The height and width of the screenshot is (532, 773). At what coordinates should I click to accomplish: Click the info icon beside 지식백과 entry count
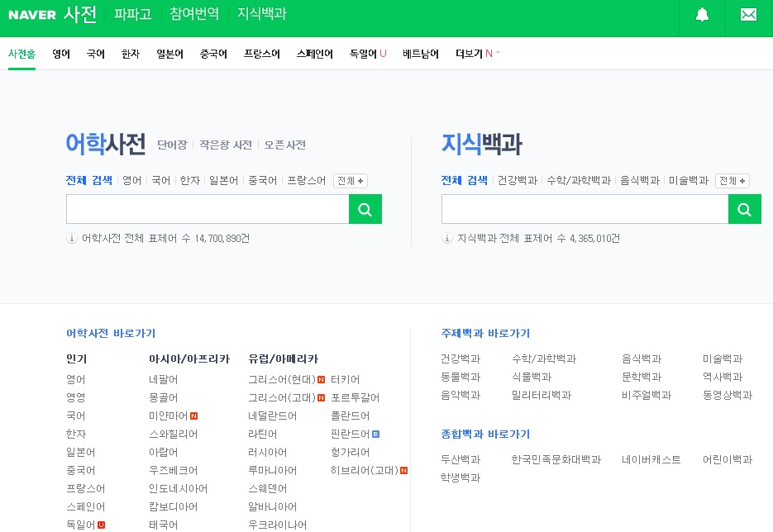click(446, 239)
